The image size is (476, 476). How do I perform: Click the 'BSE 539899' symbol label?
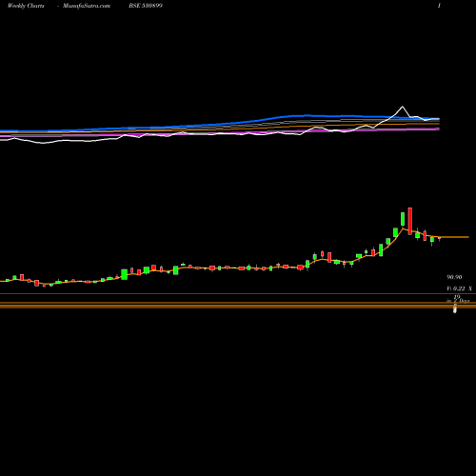[x=146, y=6]
